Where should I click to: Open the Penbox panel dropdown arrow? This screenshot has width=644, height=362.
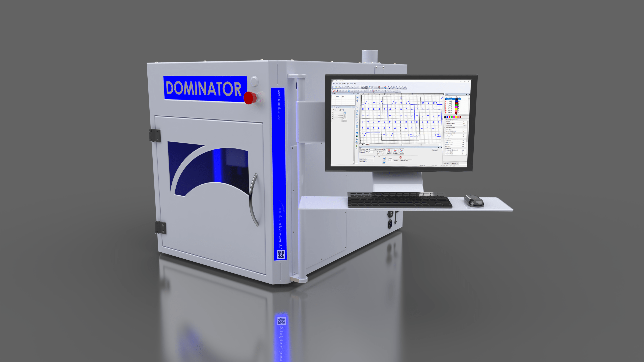pos(467,94)
